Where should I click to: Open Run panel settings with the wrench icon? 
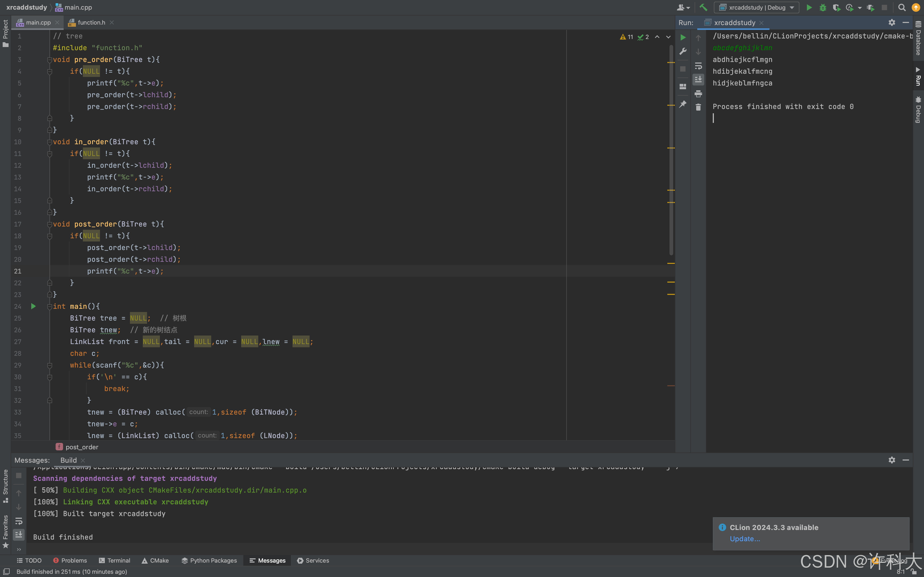point(683,52)
